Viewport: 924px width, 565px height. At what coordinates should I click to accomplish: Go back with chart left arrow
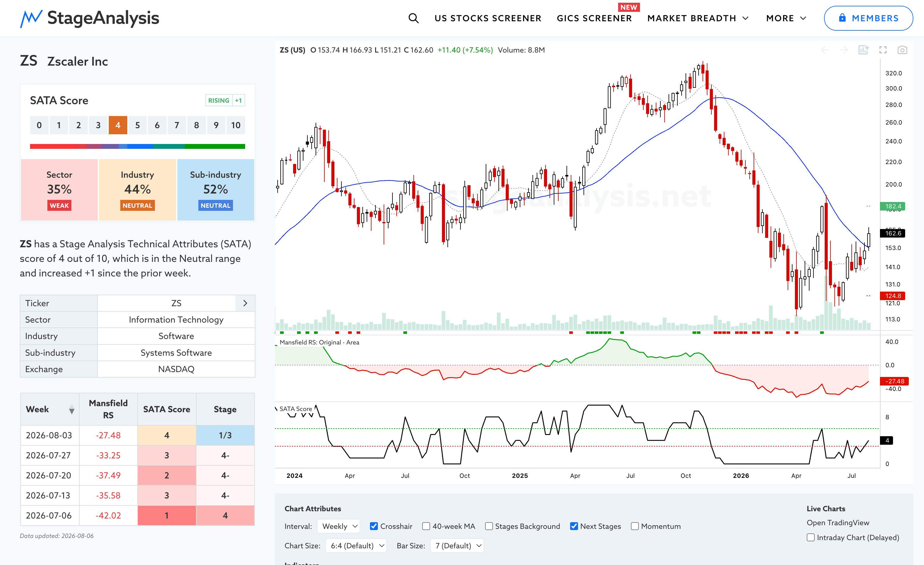pyautogui.click(x=825, y=50)
